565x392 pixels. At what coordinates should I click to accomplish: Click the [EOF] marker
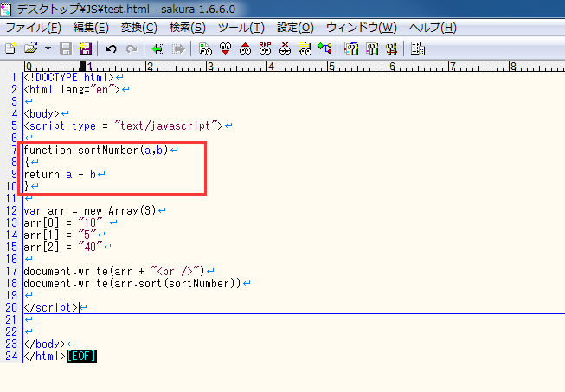[x=82, y=356]
